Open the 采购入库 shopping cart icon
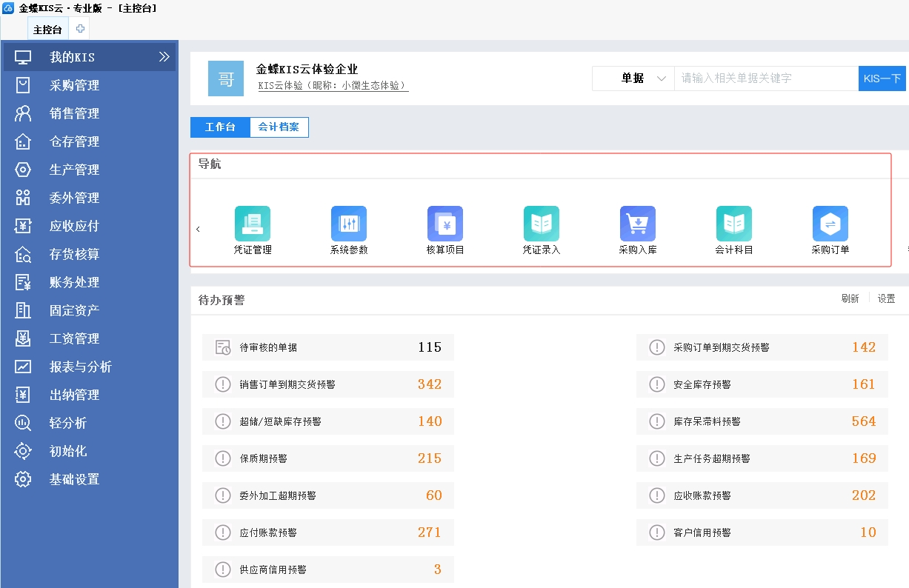Screen dimensions: 909x588 point(638,224)
